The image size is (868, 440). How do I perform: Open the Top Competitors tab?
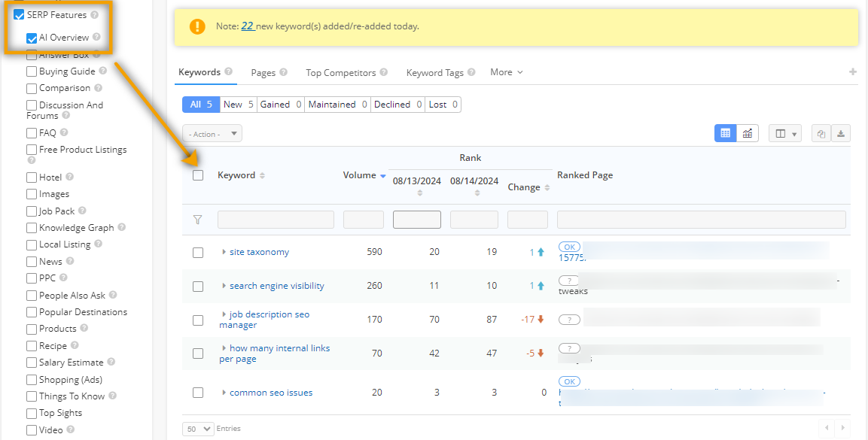[340, 73]
